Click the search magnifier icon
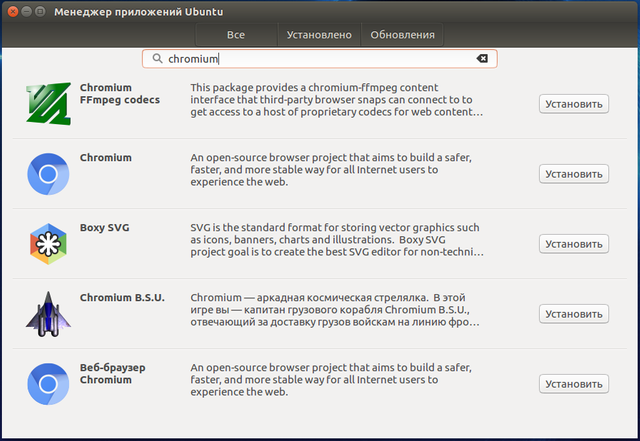The width and height of the screenshot is (640, 441). (157, 59)
